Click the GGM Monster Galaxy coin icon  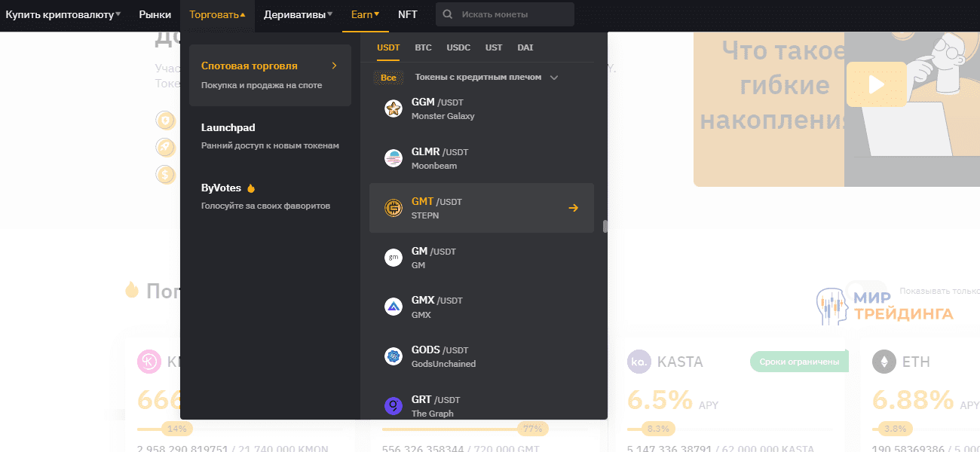tap(394, 108)
